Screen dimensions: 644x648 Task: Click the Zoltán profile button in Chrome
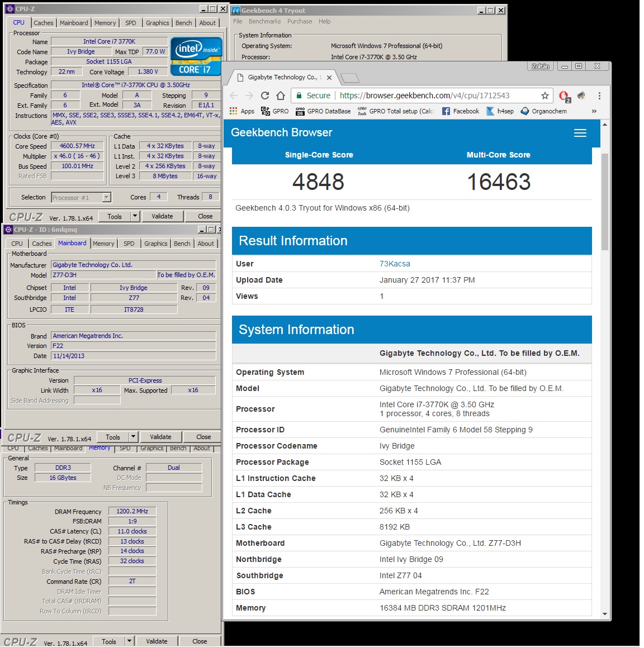[x=540, y=66]
